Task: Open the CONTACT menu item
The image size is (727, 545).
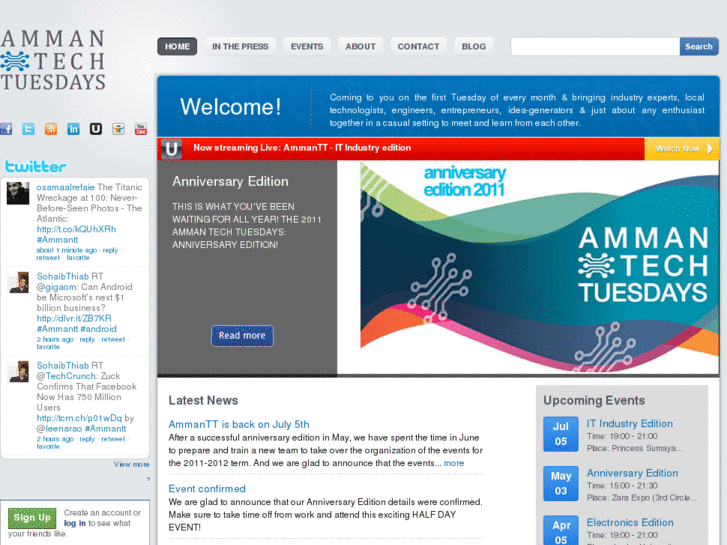Action: coord(418,46)
